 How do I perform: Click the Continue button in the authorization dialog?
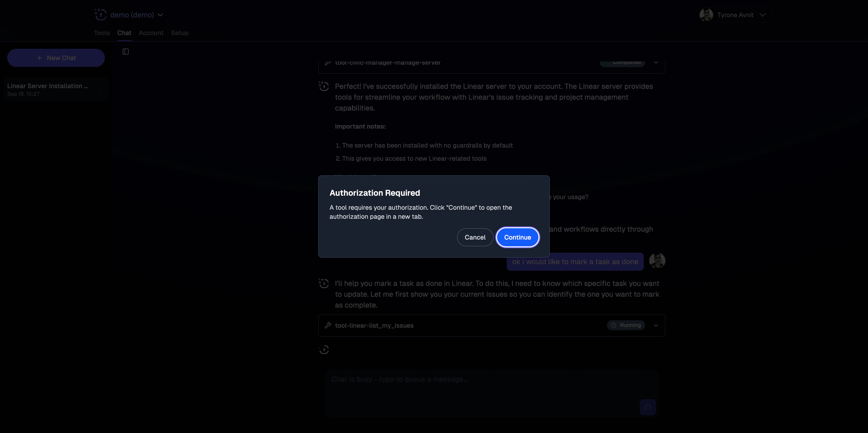point(517,237)
